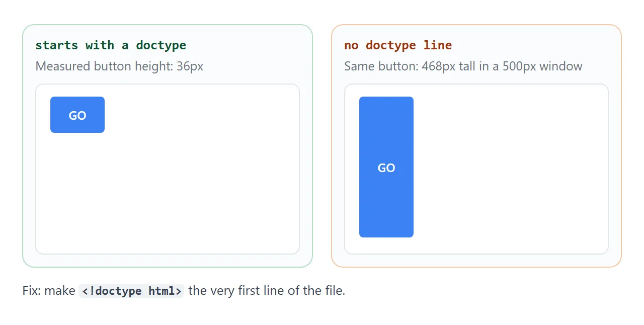Click the "Fix: make" instruction sentence
The image size is (644, 325).
point(184,291)
